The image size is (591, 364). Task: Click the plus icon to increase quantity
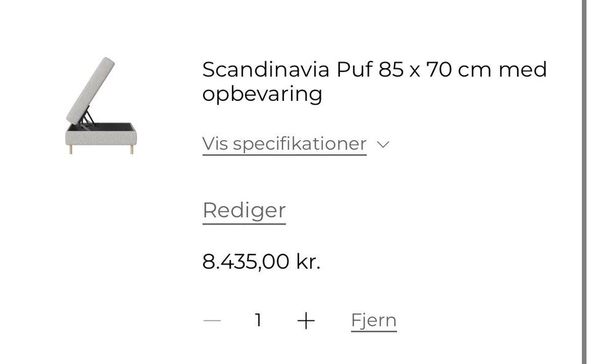[x=305, y=320]
